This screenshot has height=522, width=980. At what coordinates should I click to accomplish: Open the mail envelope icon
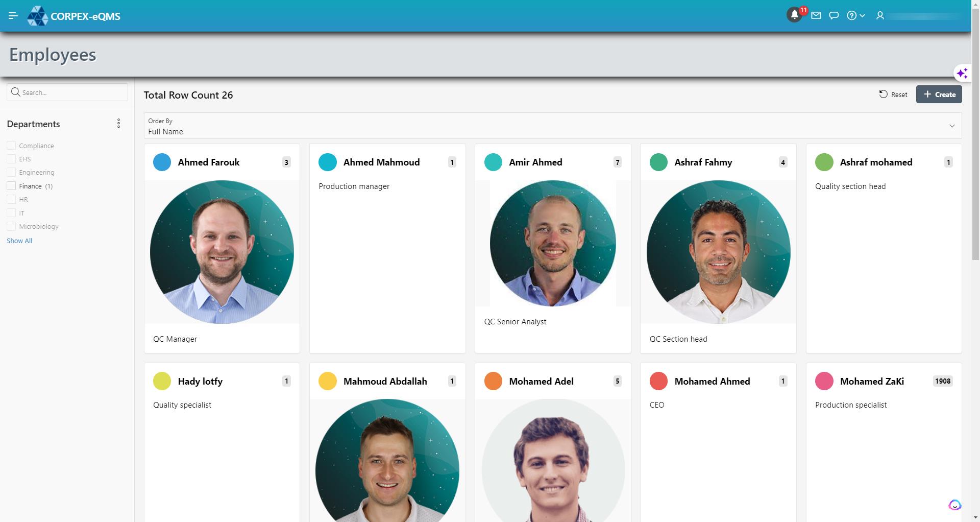coord(816,16)
